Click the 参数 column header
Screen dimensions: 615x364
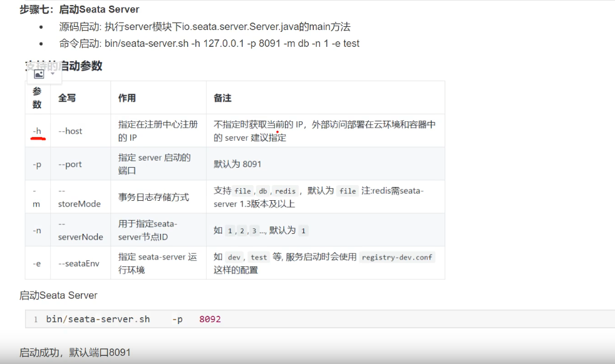point(37,98)
